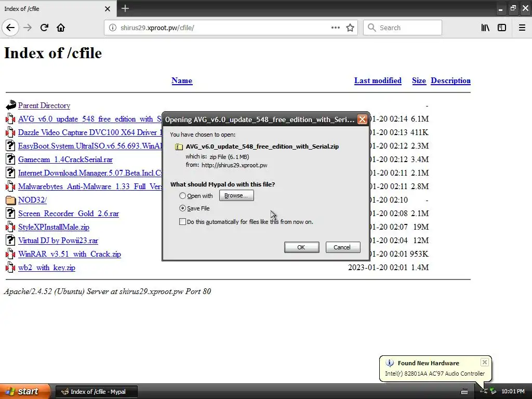The height and width of the screenshot is (399, 532).
Task: Click the 2023-01-20 02:01 1.4M entry
Action: pyautogui.click(x=389, y=268)
